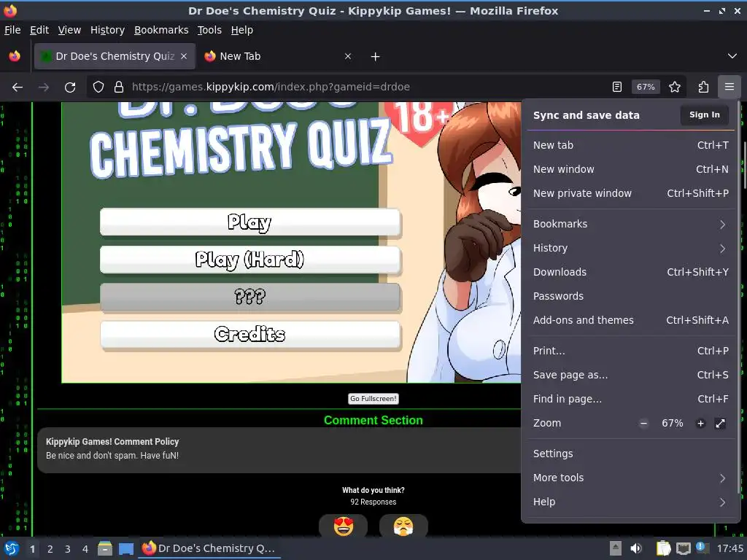Open the network monitor tray icon
The height and width of the screenshot is (560, 747).
[684, 548]
